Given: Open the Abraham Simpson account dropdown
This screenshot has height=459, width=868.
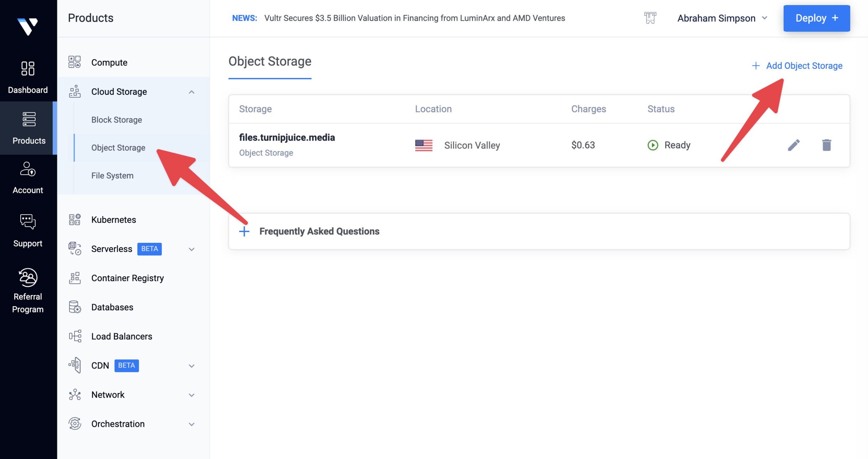Looking at the screenshot, I should pyautogui.click(x=722, y=18).
